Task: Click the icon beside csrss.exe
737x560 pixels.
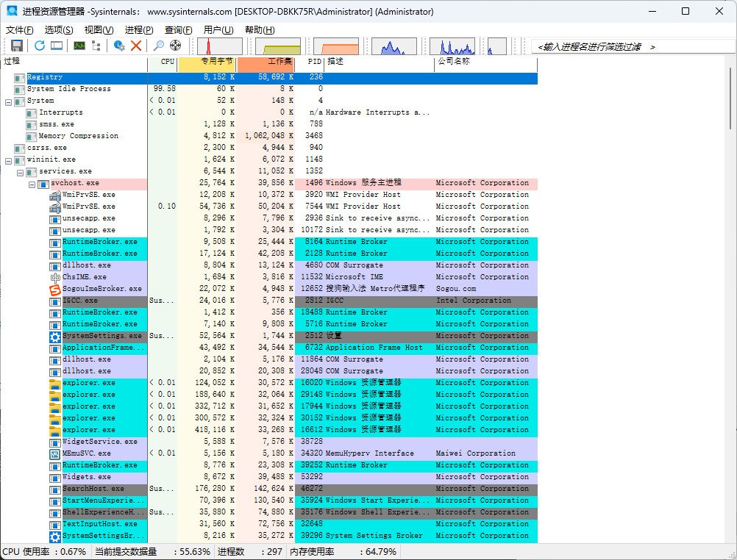Action: [x=19, y=148]
